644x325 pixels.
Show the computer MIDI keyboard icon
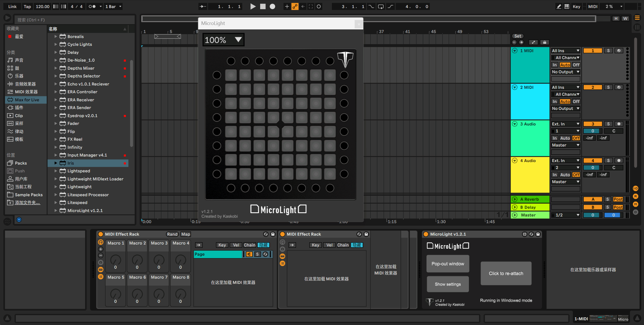567,6
